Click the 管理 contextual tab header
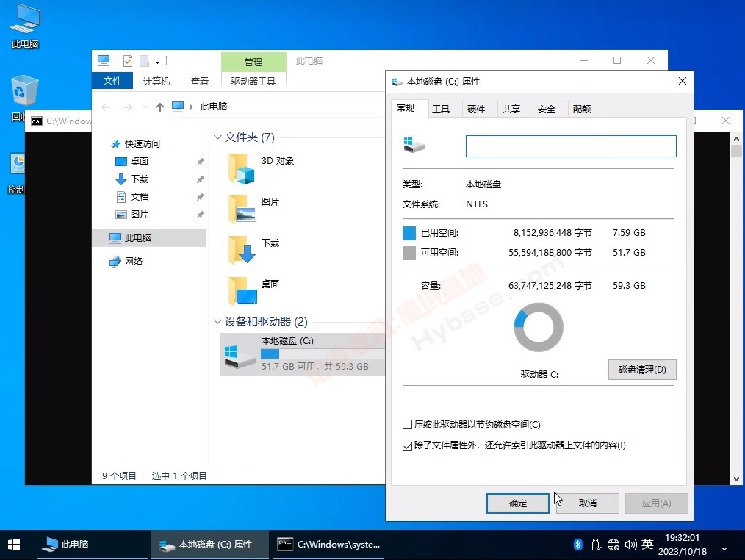Screen dimensions: 745x560 (253, 62)
